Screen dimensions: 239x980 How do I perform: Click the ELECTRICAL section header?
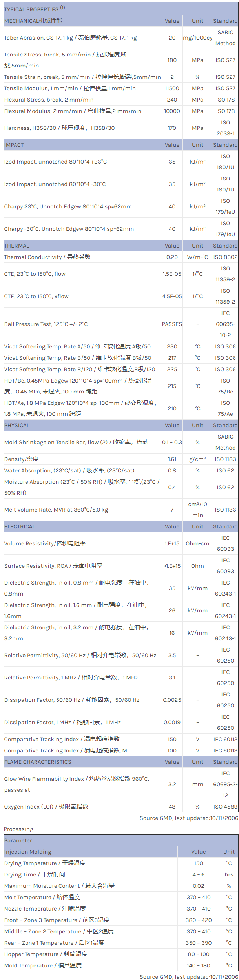point(20,526)
